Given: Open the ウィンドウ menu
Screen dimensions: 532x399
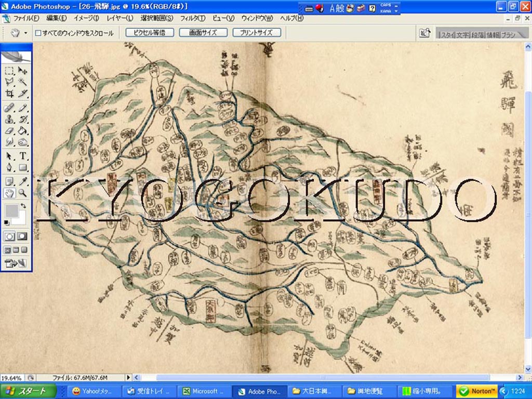Looking at the screenshot, I should pos(257,18).
